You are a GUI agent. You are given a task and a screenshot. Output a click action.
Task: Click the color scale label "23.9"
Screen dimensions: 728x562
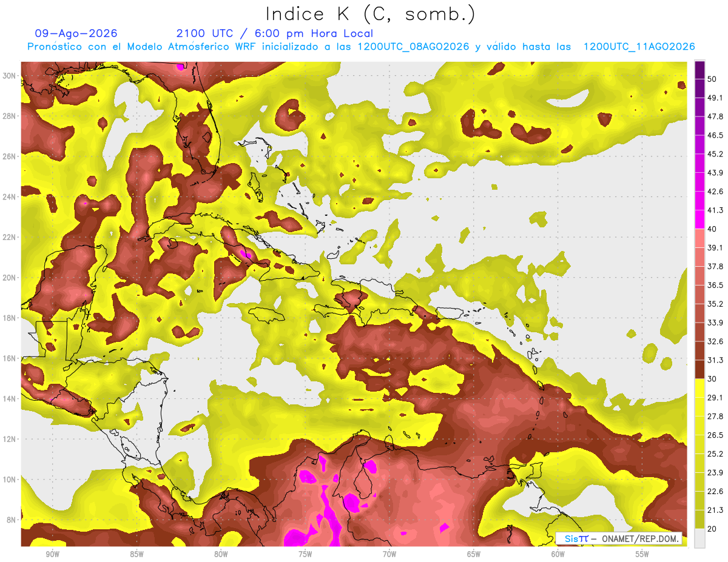(x=715, y=473)
